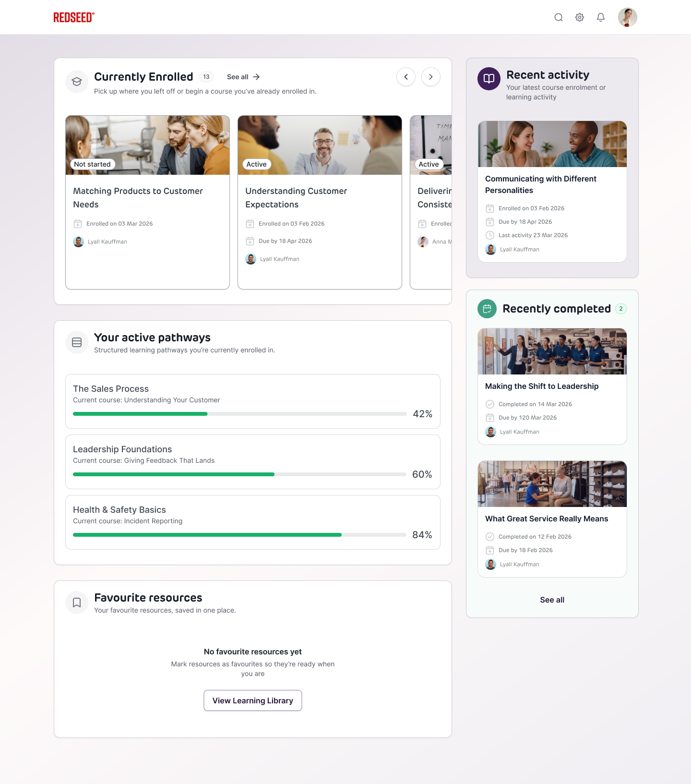This screenshot has height=784, width=691.
Task: Go to previous enrolled courses with left chevron
Action: [406, 77]
